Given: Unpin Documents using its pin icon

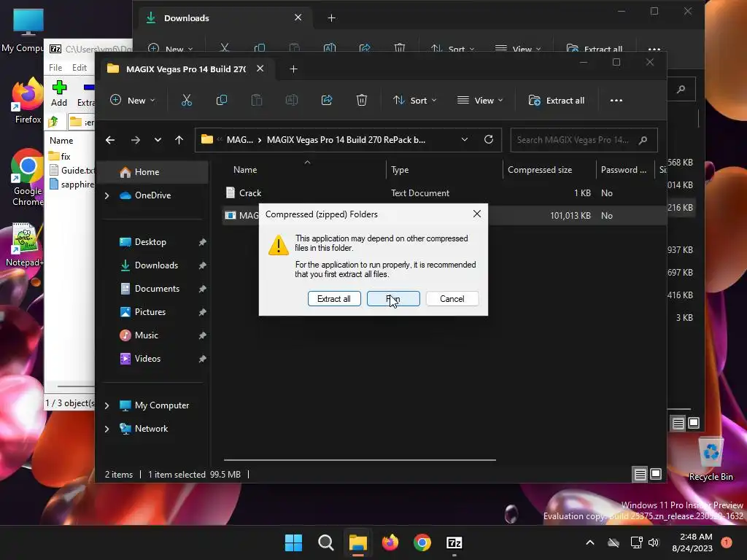Looking at the screenshot, I should [203, 289].
